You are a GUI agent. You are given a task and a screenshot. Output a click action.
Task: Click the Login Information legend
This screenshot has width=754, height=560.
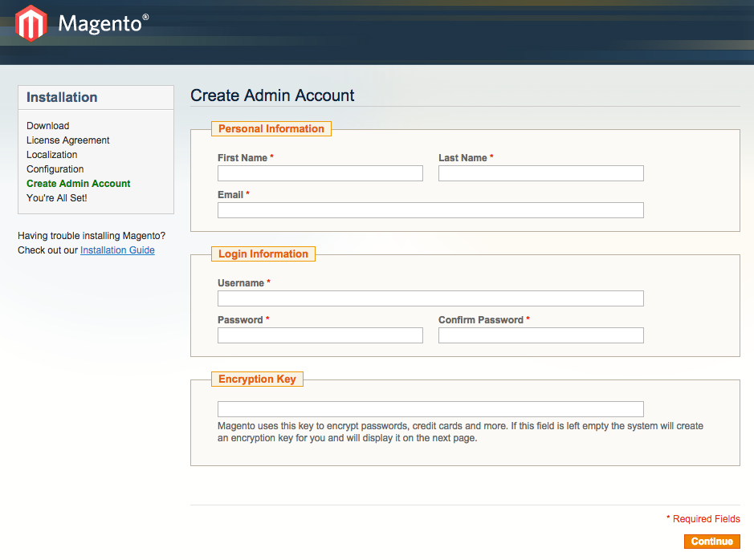[263, 254]
